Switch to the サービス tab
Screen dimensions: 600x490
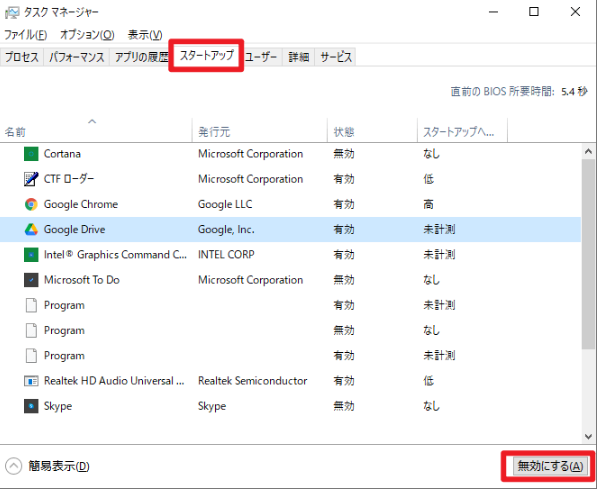pos(336,57)
